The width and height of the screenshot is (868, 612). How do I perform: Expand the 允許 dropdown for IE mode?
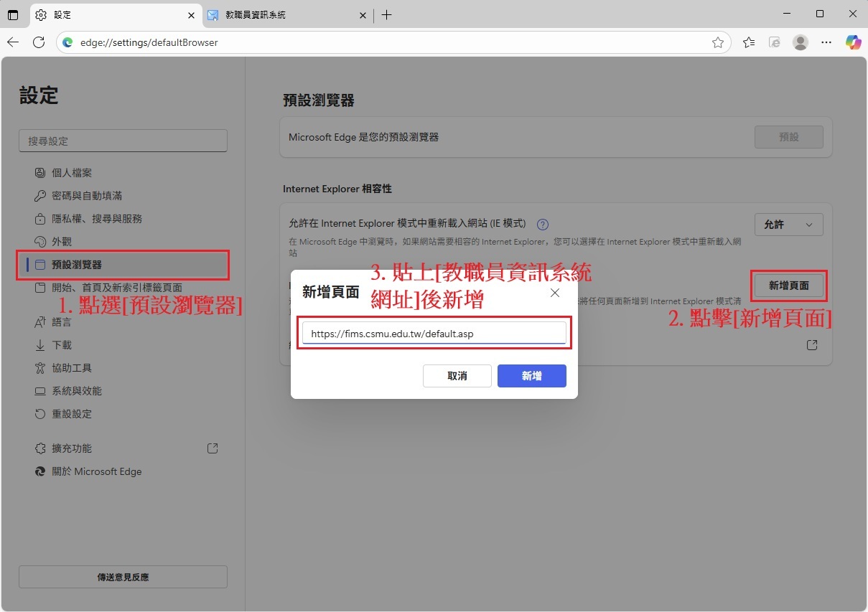788,225
